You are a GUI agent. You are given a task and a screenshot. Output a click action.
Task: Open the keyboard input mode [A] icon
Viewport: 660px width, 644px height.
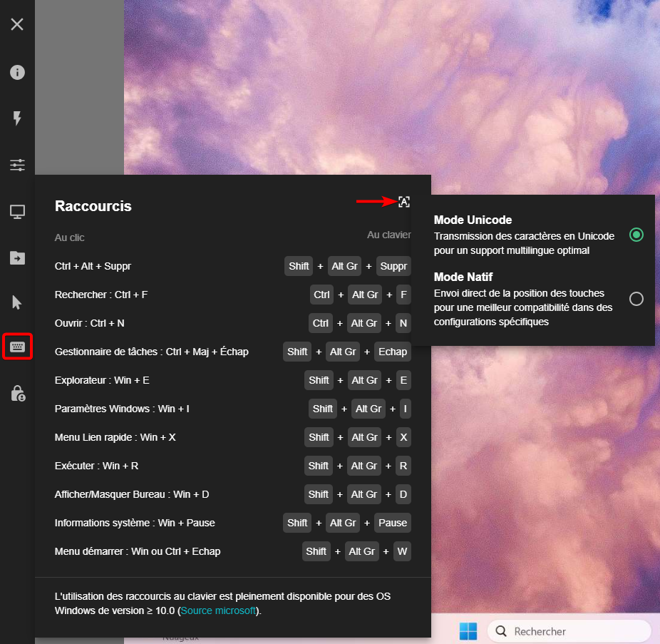pyautogui.click(x=404, y=202)
